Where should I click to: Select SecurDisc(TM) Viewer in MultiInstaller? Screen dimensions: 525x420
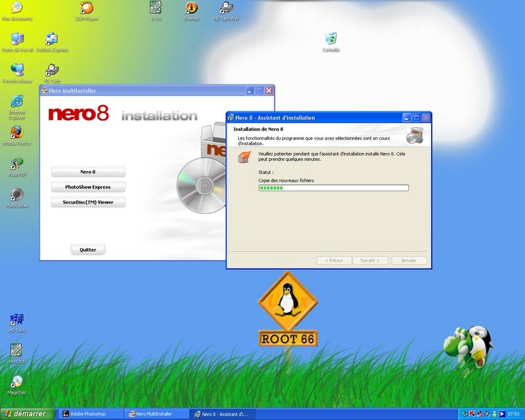click(88, 202)
